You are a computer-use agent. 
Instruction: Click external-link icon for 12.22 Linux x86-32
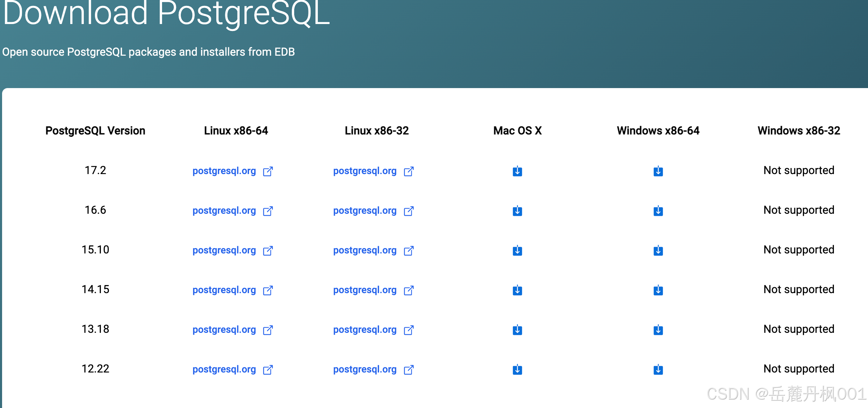409,370
